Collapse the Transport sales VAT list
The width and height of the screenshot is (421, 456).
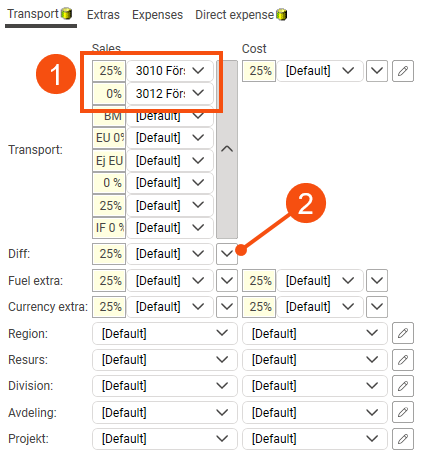point(227,149)
